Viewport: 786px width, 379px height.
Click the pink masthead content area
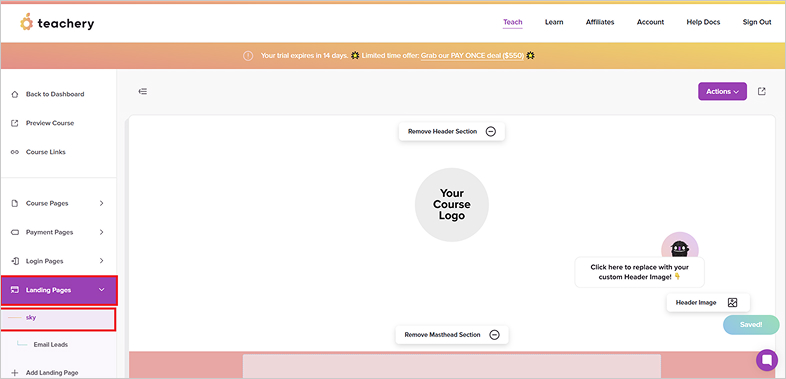click(x=452, y=366)
